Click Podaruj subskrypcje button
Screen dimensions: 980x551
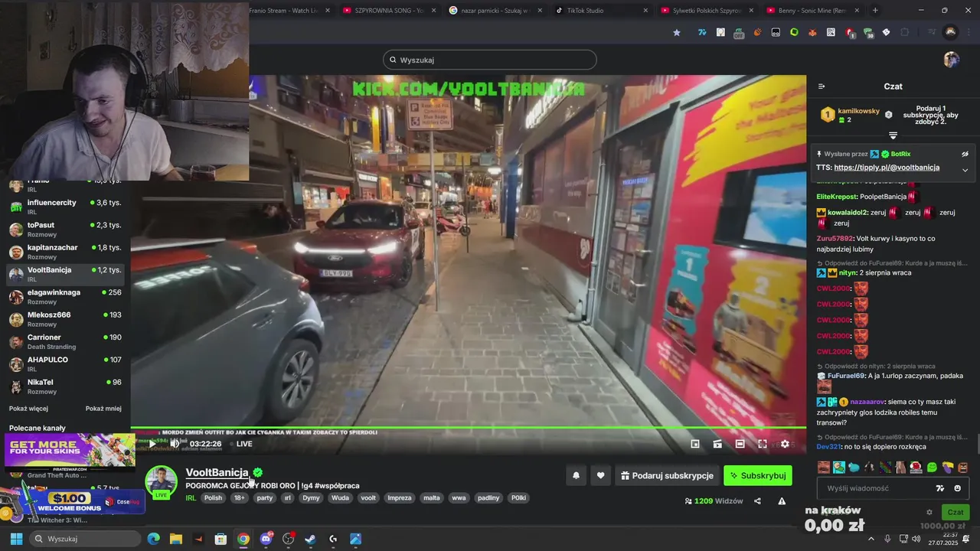[x=667, y=475]
